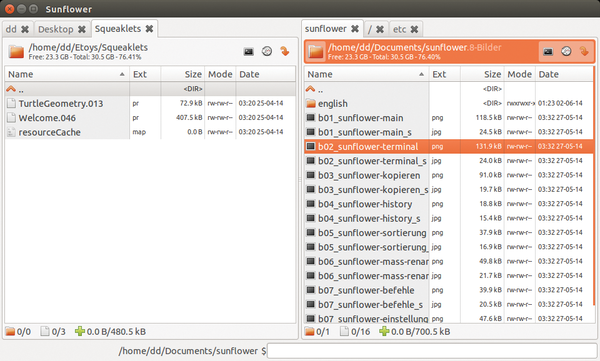Viewport: 600px width, 361px height.
Task: Open terminal icon in right orange header
Action: [548, 52]
